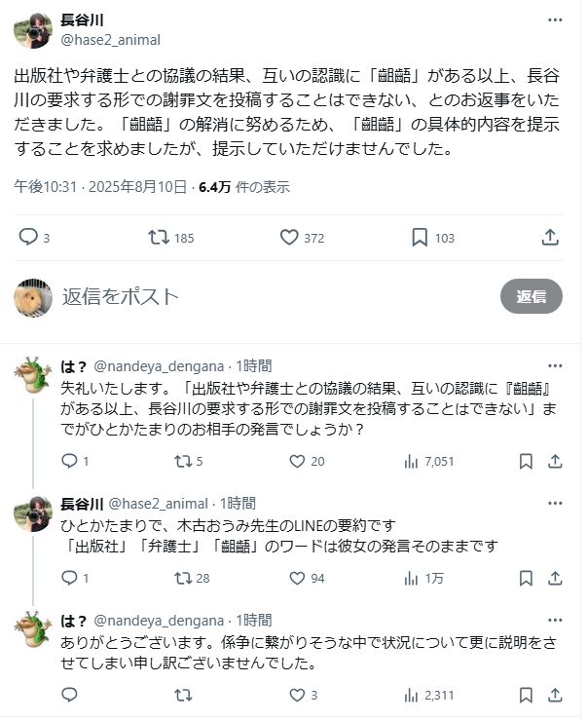Share the first reply by nandeya_dengana

554,461
